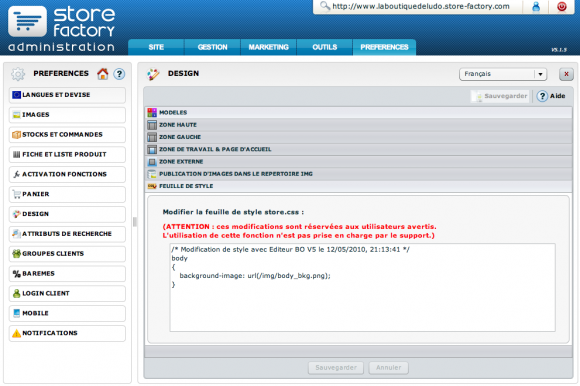Click the phone icon of Mobile entry
The width and height of the screenshot is (580, 386).
click(x=16, y=313)
